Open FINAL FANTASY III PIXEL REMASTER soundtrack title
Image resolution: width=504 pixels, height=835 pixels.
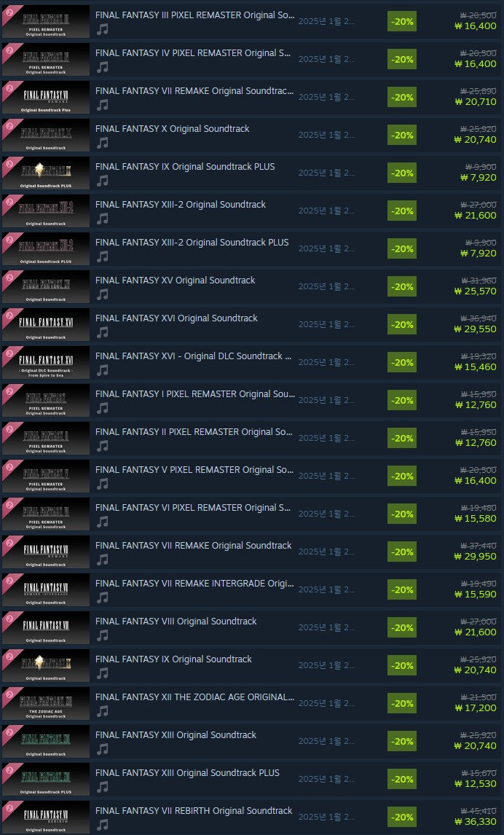coord(194,15)
